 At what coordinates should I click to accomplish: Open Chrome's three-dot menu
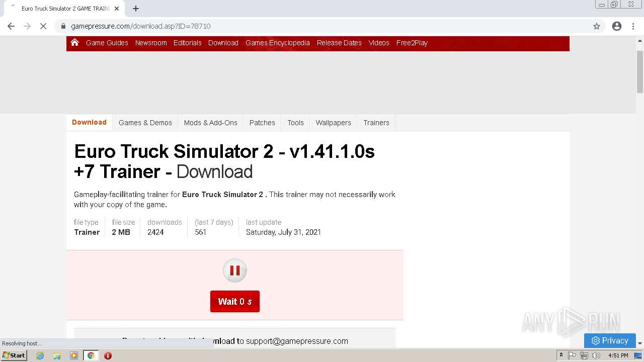point(633,26)
